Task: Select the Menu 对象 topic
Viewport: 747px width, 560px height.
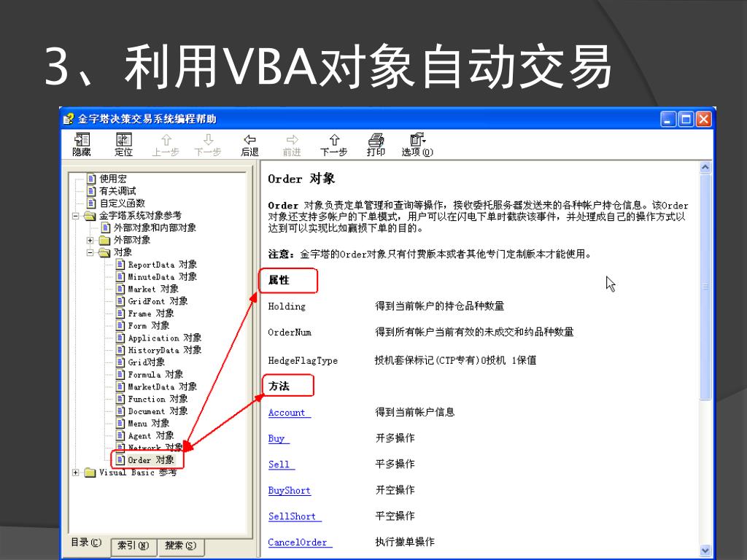Action: pyautogui.click(x=149, y=424)
